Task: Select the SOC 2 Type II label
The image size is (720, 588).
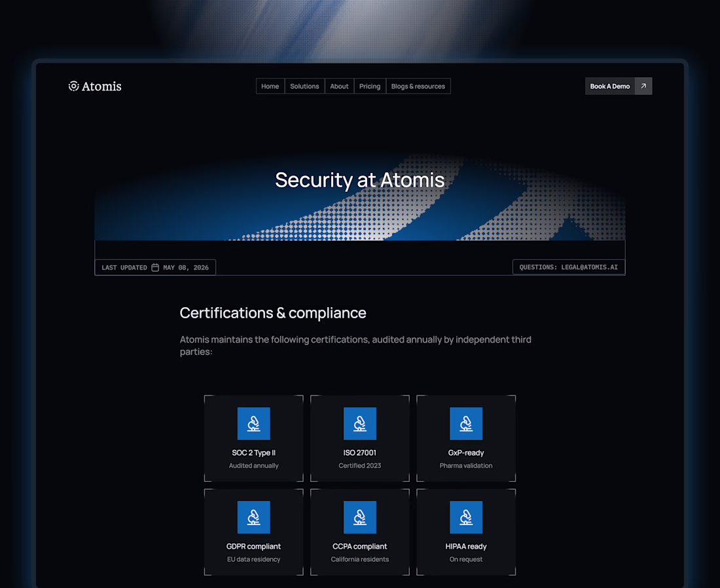Action: click(x=253, y=452)
